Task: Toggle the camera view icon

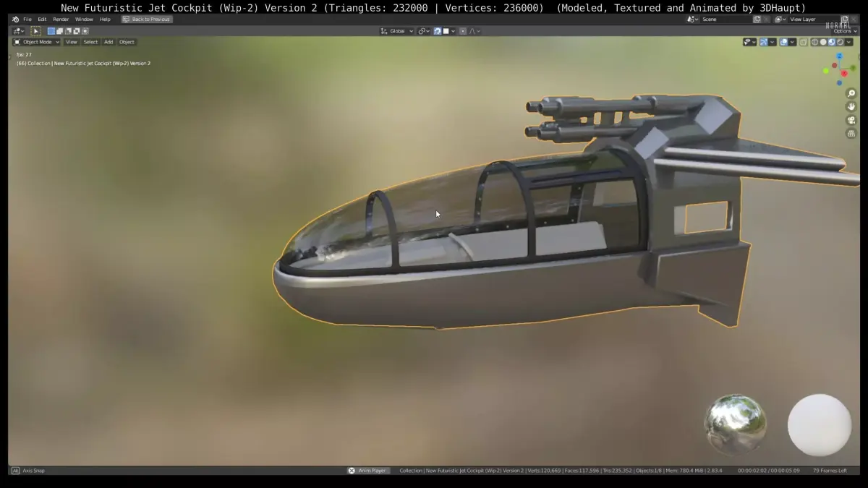Action: 851,120
